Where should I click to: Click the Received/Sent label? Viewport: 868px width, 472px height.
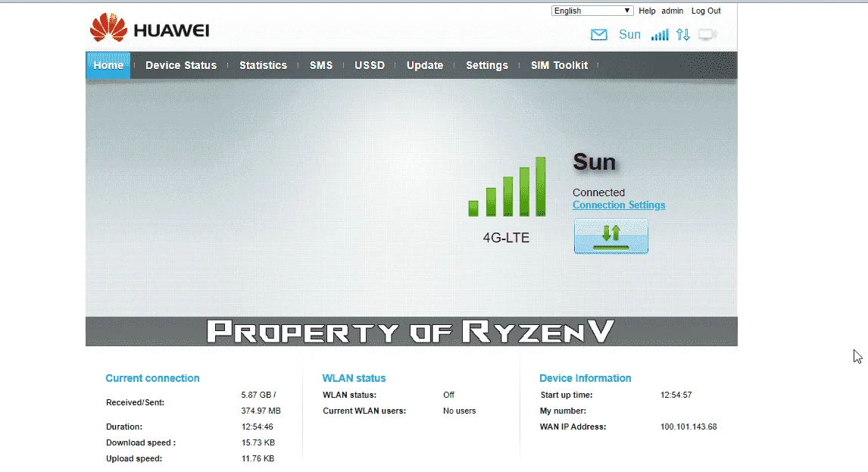[135, 403]
